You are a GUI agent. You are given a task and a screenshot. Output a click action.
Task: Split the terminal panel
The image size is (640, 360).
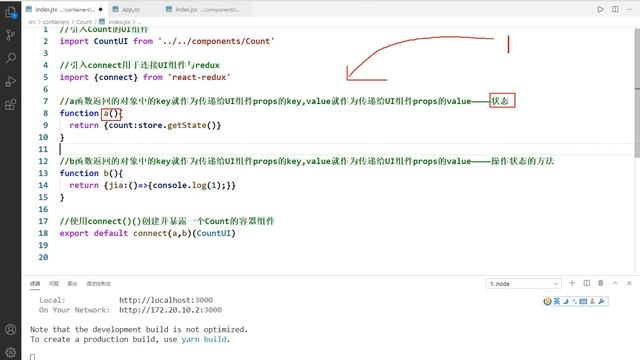coord(587,283)
